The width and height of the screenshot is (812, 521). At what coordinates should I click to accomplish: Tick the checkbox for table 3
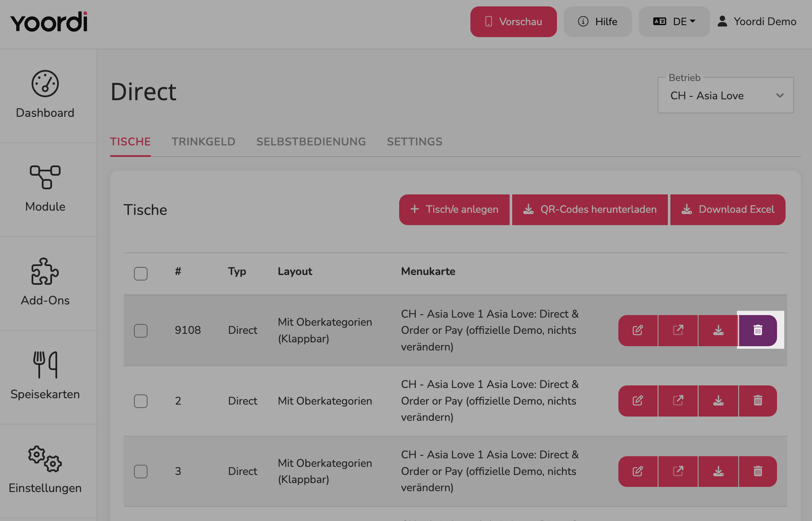tap(141, 471)
